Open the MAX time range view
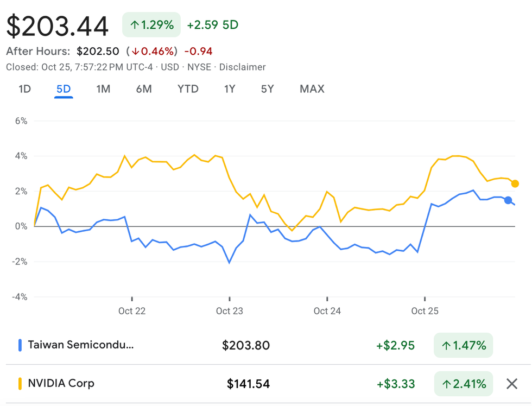Viewport: 532px width, 406px height. click(x=312, y=89)
